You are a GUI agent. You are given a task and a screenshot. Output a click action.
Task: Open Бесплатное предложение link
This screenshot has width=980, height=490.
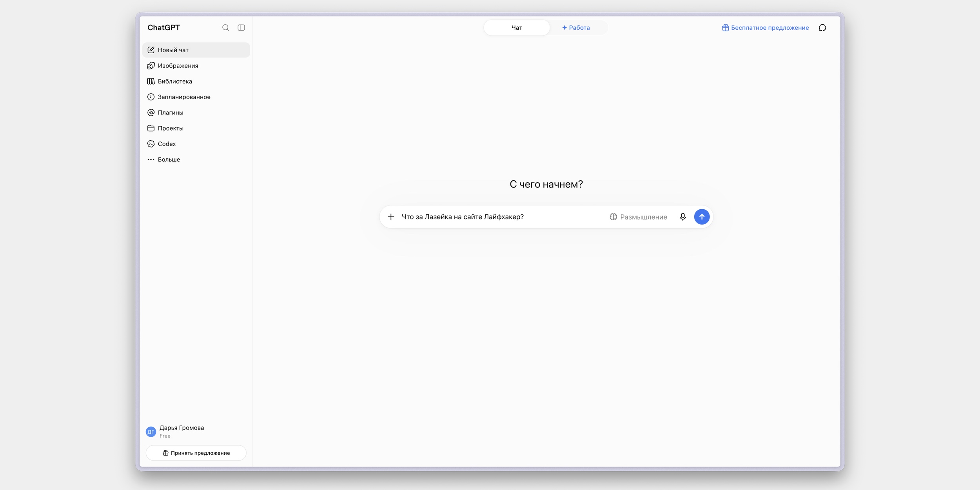765,27
